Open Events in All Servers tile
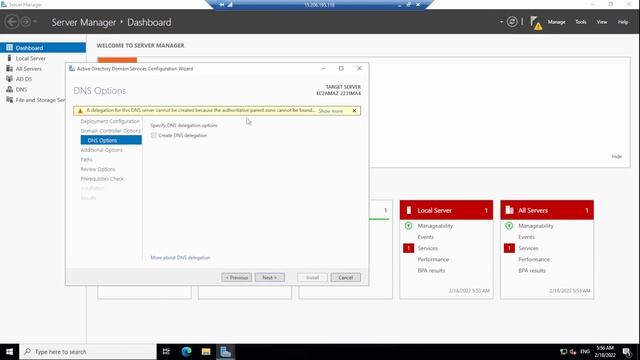640x360 pixels. (x=526, y=237)
